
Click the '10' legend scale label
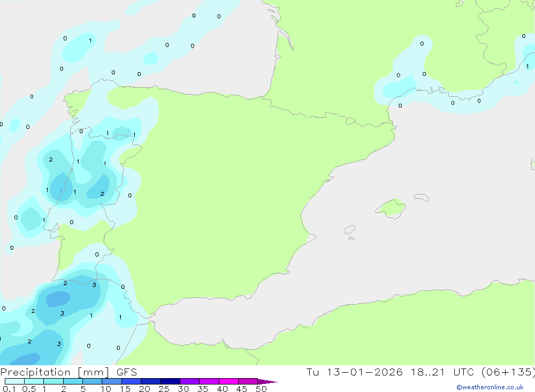pos(106,389)
